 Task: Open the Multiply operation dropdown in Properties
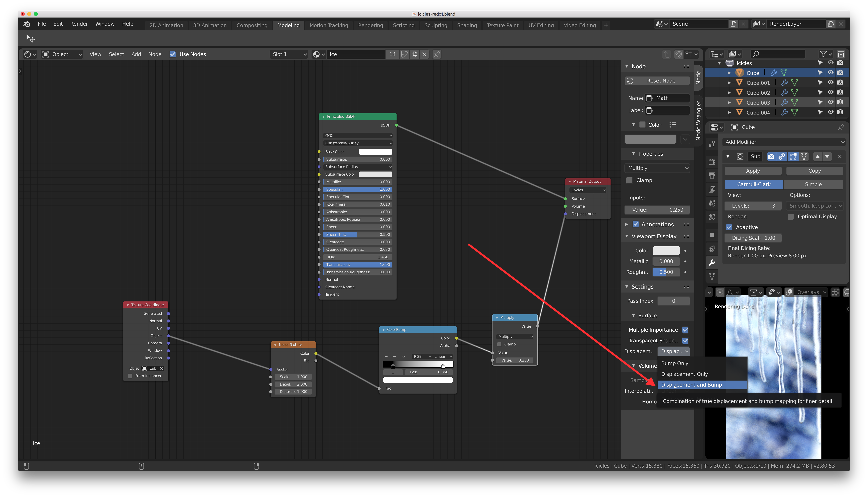coord(657,168)
